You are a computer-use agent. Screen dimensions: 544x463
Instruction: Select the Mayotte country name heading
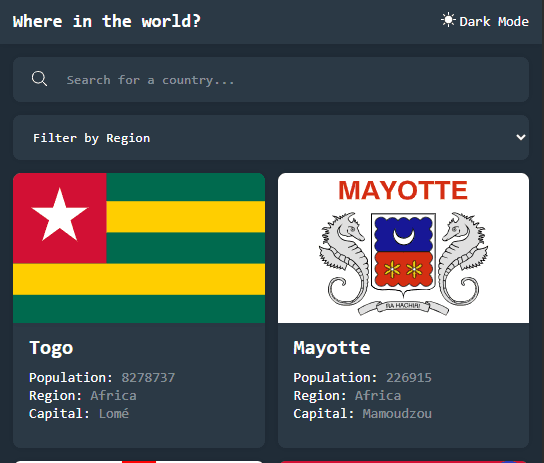[332, 348]
